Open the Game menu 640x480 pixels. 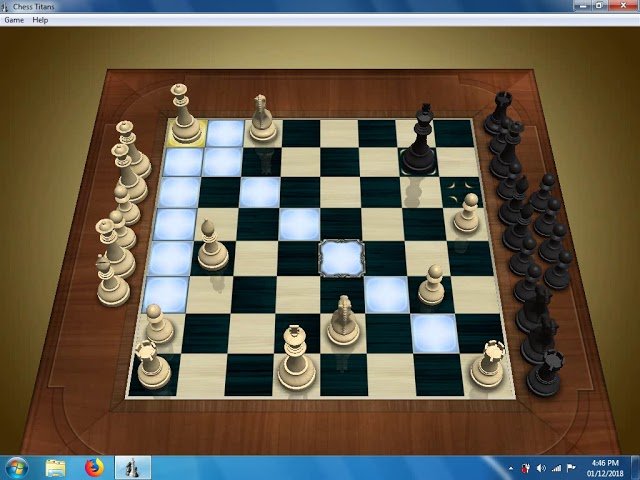coord(14,20)
